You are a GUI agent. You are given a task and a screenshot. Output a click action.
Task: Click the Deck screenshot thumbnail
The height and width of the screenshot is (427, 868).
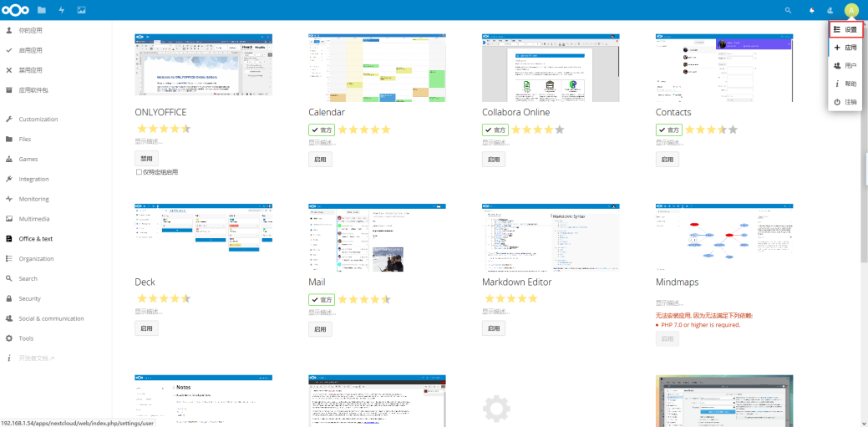[204, 237]
